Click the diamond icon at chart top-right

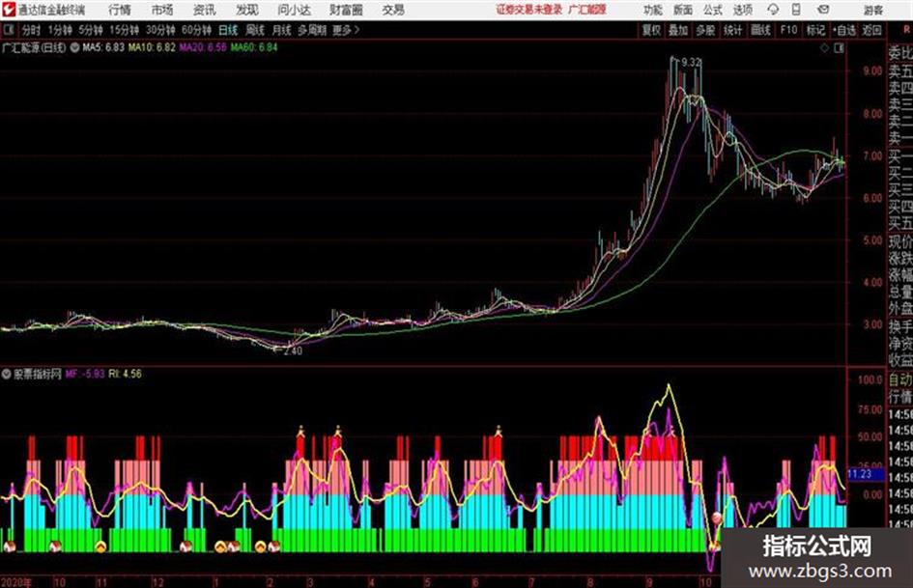coord(824,48)
